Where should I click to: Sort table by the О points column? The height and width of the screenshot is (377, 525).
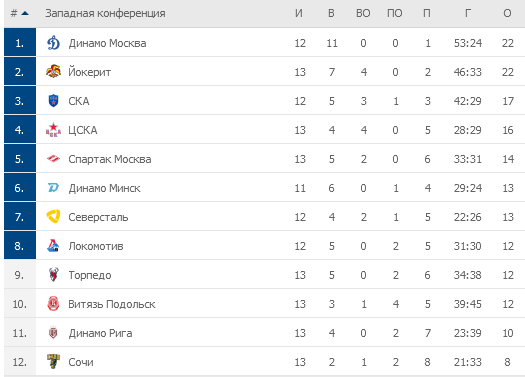click(x=507, y=13)
